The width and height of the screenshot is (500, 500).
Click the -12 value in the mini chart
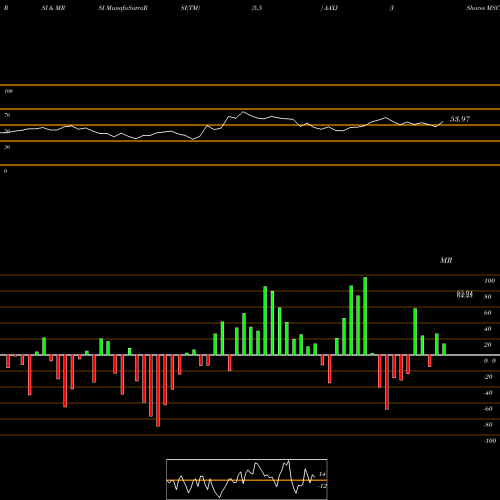tap(322, 486)
